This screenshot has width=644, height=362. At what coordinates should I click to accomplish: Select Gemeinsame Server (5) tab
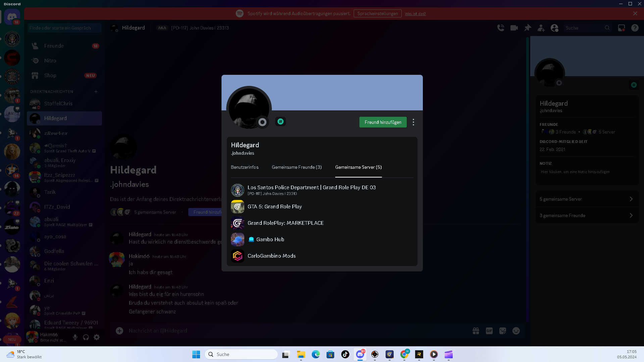tap(358, 167)
